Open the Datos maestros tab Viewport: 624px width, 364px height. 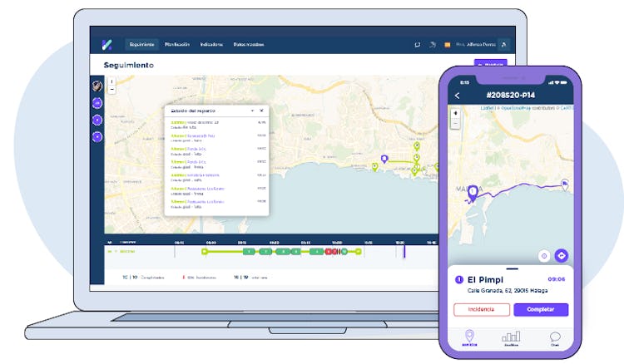click(x=248, y=45)
